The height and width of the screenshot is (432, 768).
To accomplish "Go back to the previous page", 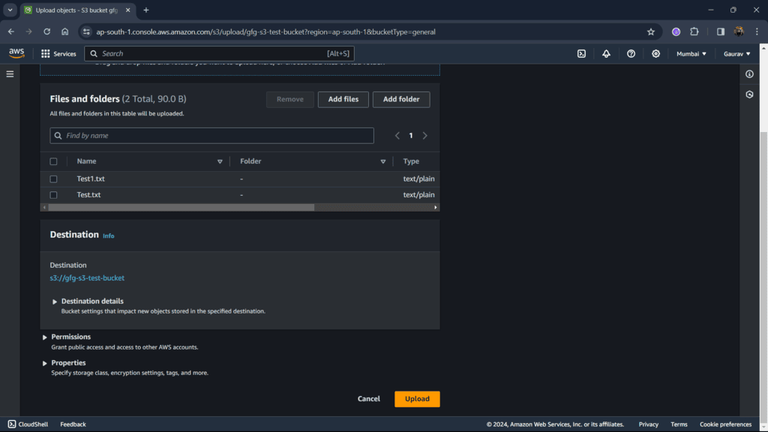I will (11, 32).
